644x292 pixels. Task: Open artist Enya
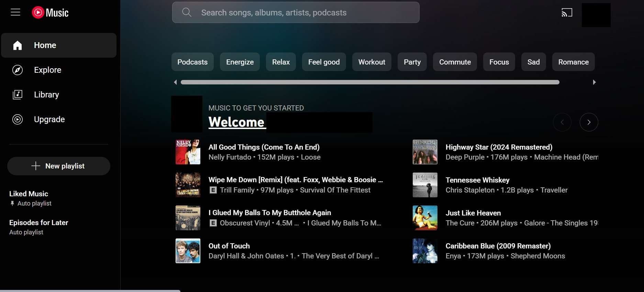[453, 256]
